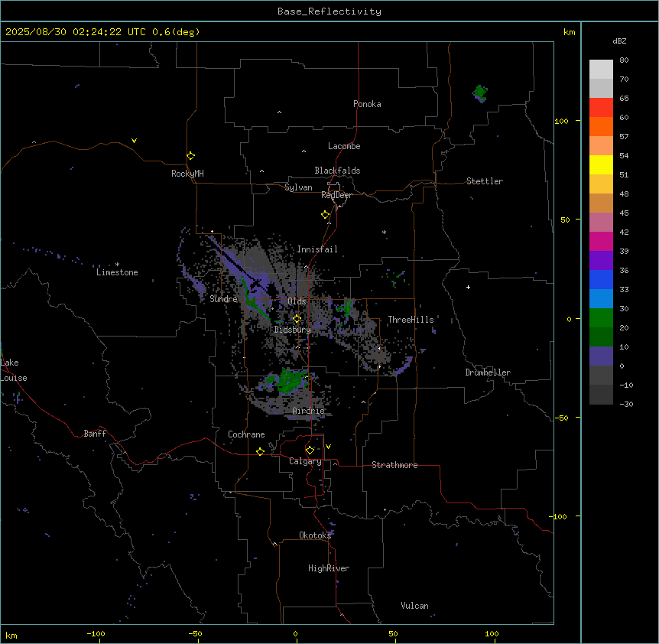Click the Sylvan label

[x=298, y=187]
